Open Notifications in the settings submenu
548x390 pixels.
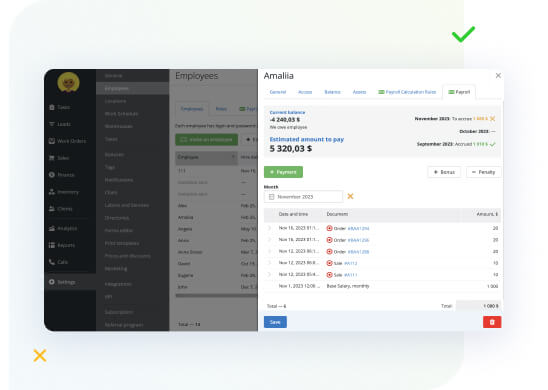click(119, 180)
